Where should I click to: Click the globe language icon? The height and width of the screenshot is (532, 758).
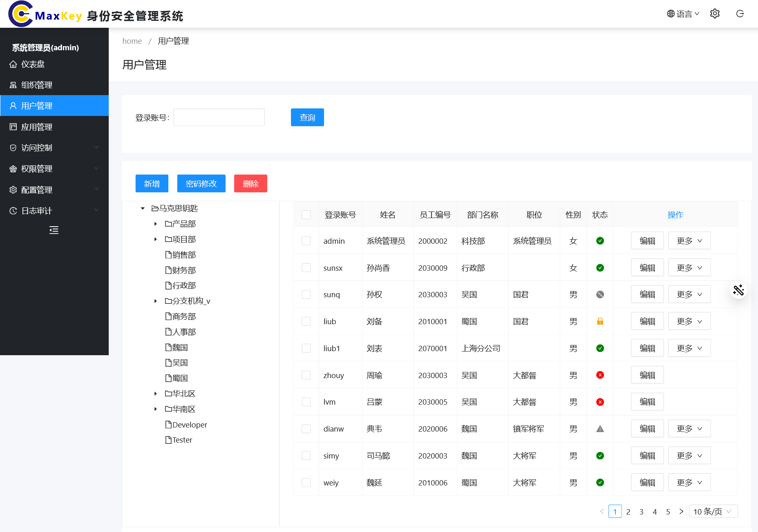pos(671,14)
